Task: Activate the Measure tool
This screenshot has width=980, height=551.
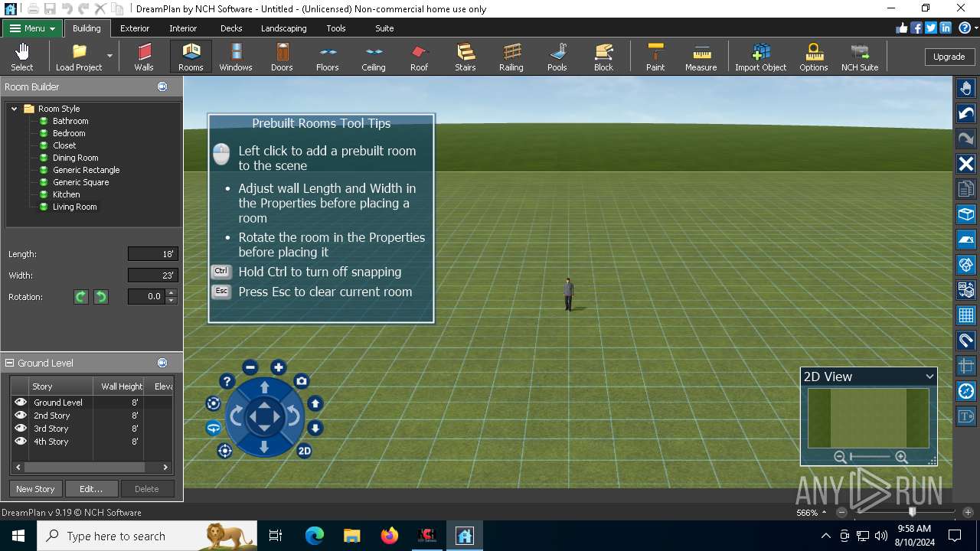Action: [x=701, y=57]
